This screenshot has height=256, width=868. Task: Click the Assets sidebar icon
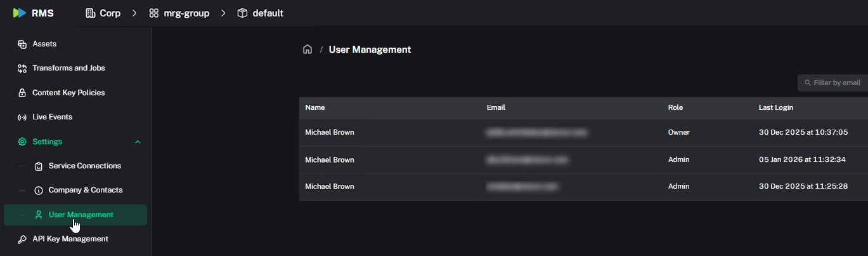pyautogui.click(x=22, y=44)
